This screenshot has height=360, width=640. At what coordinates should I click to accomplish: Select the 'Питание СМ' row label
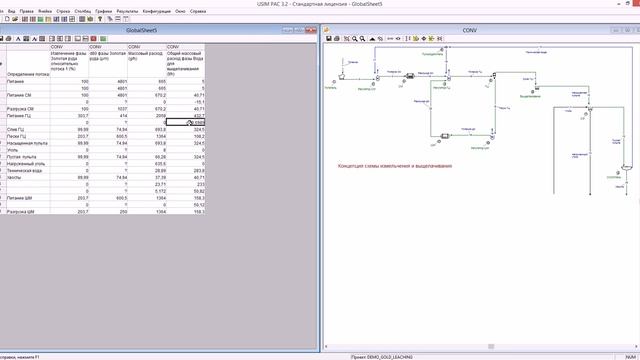[19, 95]
